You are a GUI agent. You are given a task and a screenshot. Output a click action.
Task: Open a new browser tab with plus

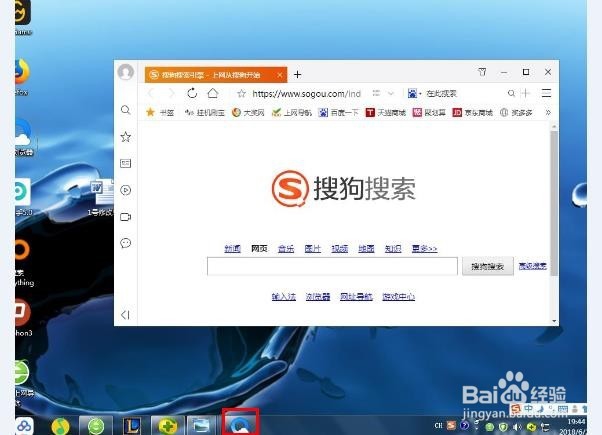click(298, 74)
